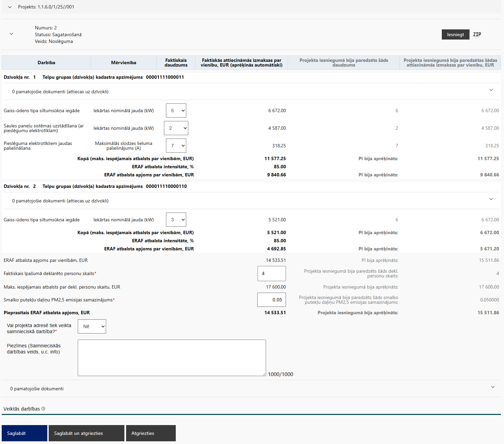Collapse the Numurs 2 request chevron
Screen dimensions: 504x444
point(11,34)
